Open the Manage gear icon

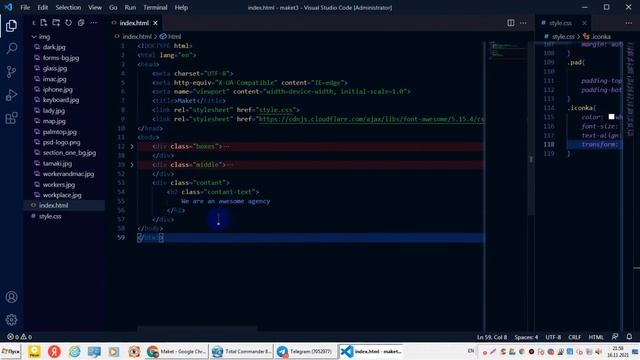11,320
